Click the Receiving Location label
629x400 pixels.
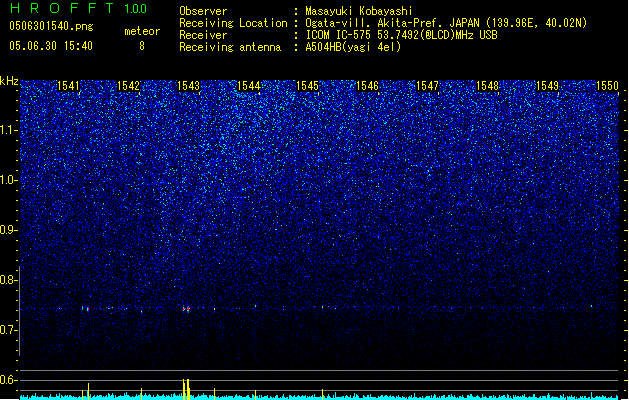tap(233, 23)
